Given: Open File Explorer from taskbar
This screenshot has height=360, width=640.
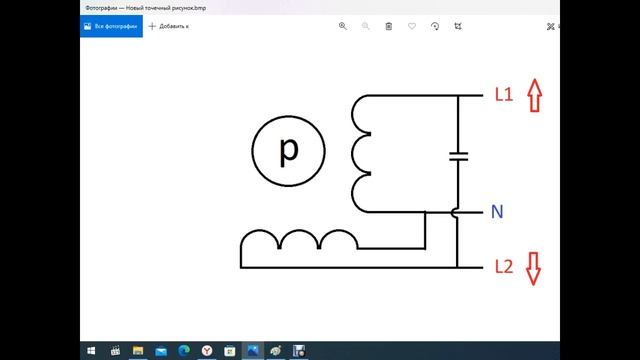Looking at the screenshot, I should [138, 351].
